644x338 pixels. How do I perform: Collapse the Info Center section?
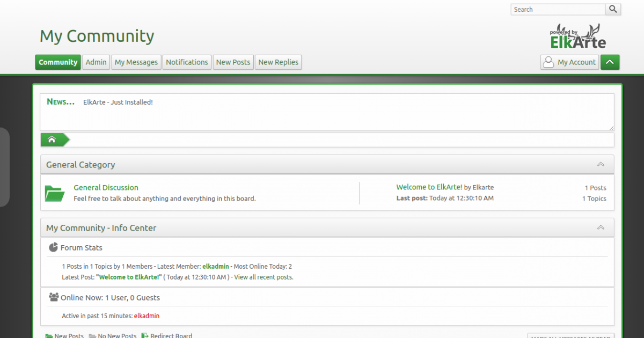(601, 228)
